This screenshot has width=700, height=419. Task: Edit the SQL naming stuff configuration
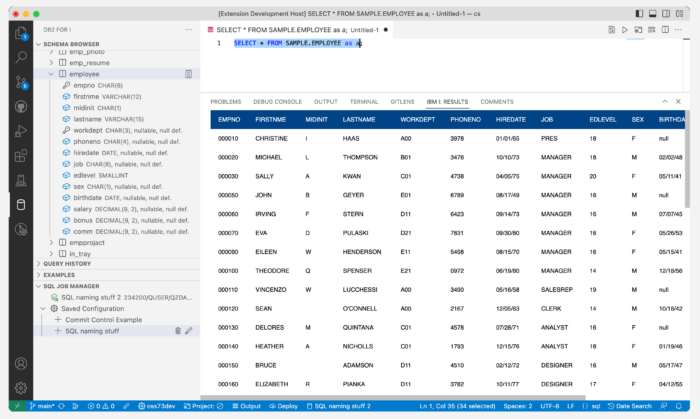pos(189,331)
